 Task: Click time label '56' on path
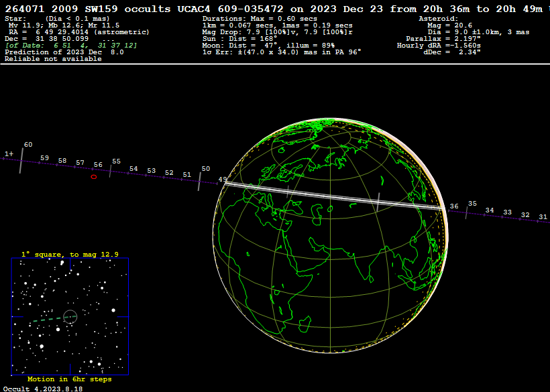(x=98, y=164)
